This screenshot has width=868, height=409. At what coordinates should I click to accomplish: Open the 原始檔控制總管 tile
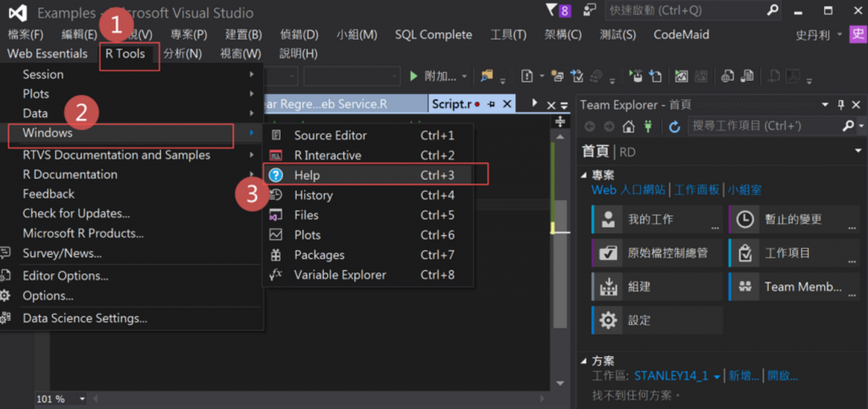tap(657, 253)
